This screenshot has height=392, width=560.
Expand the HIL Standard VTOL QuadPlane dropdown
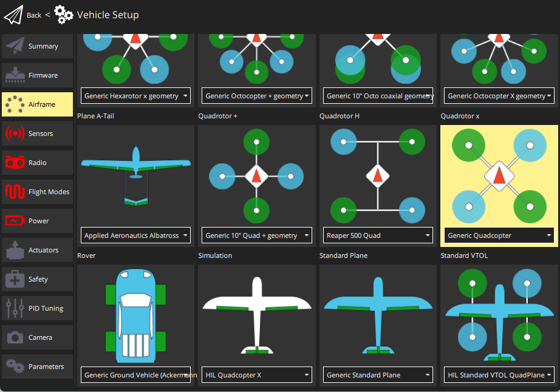click(x=499, y=374)
